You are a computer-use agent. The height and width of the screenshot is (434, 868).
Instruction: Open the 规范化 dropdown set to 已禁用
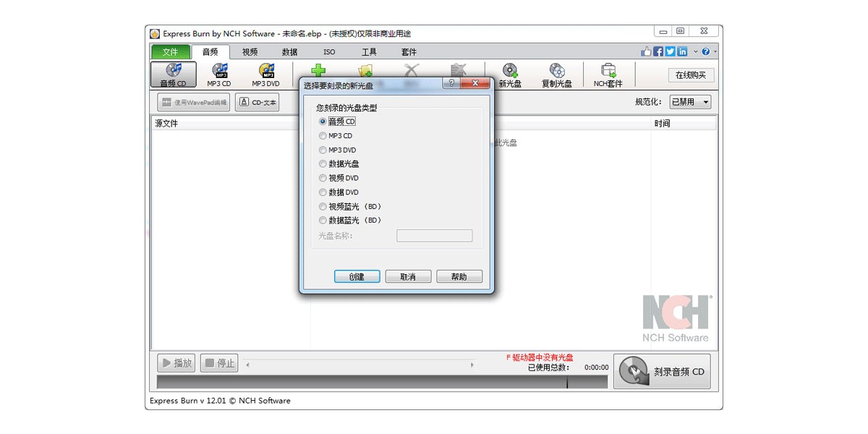click(690, 102)
